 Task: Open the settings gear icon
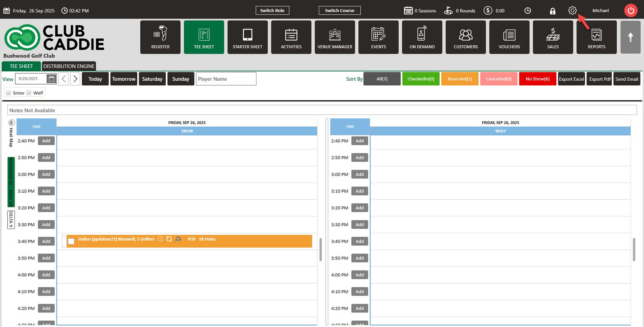pos(572,10)
